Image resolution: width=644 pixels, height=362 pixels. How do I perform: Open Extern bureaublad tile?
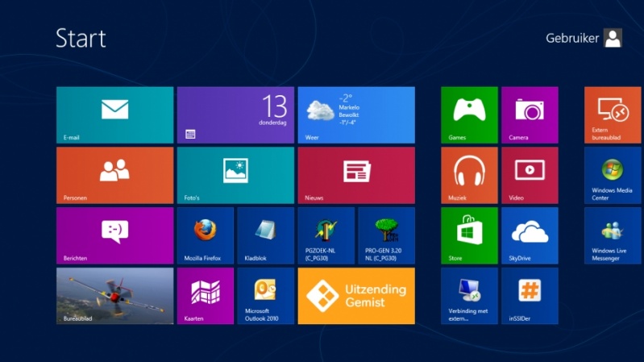tap(613, 115)
